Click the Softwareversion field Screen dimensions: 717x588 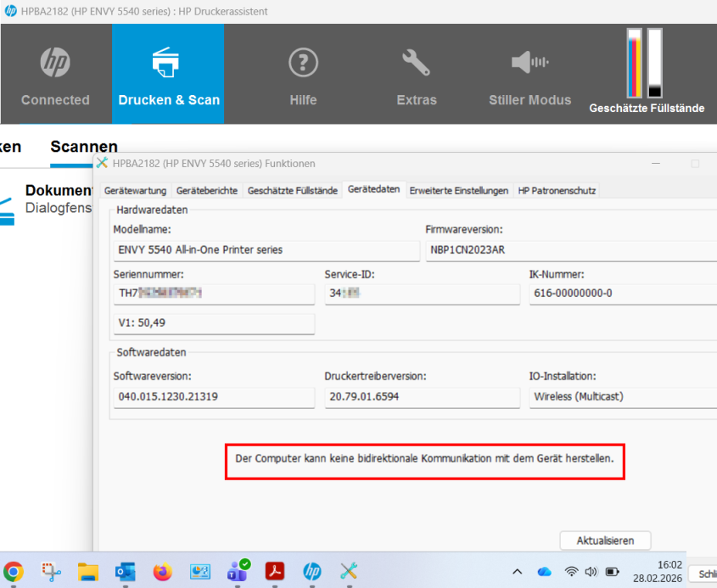point(214,397)
